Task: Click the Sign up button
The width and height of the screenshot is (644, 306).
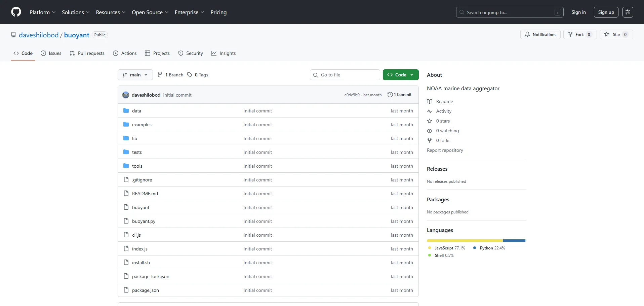Action: [x=606, y=12]
